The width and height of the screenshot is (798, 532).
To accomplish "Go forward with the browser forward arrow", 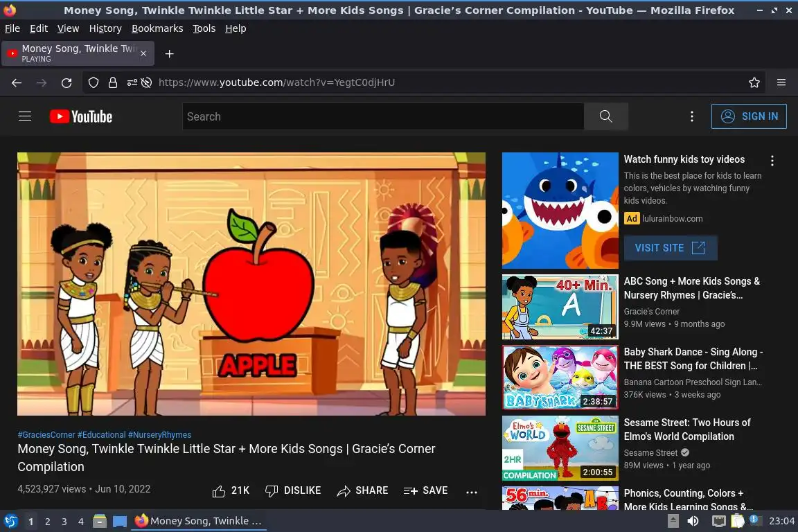I will click(x=42, y=82).
